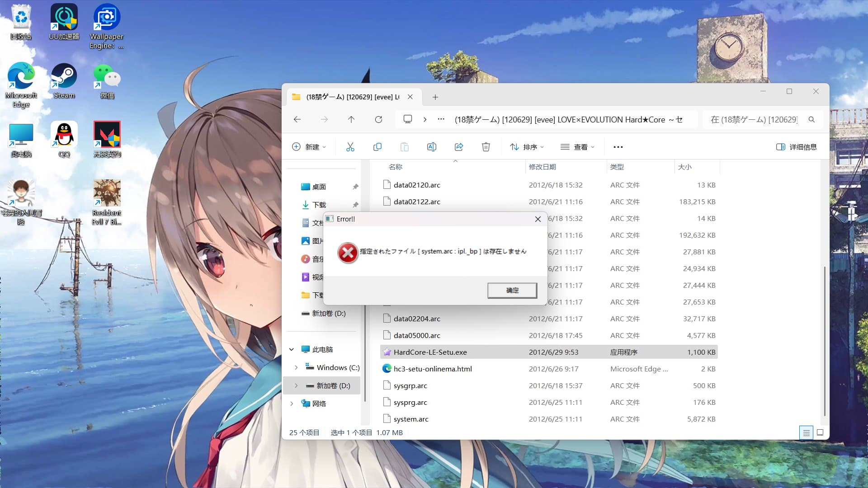Click the Copy icon in toolbar

tap(377, 147)
